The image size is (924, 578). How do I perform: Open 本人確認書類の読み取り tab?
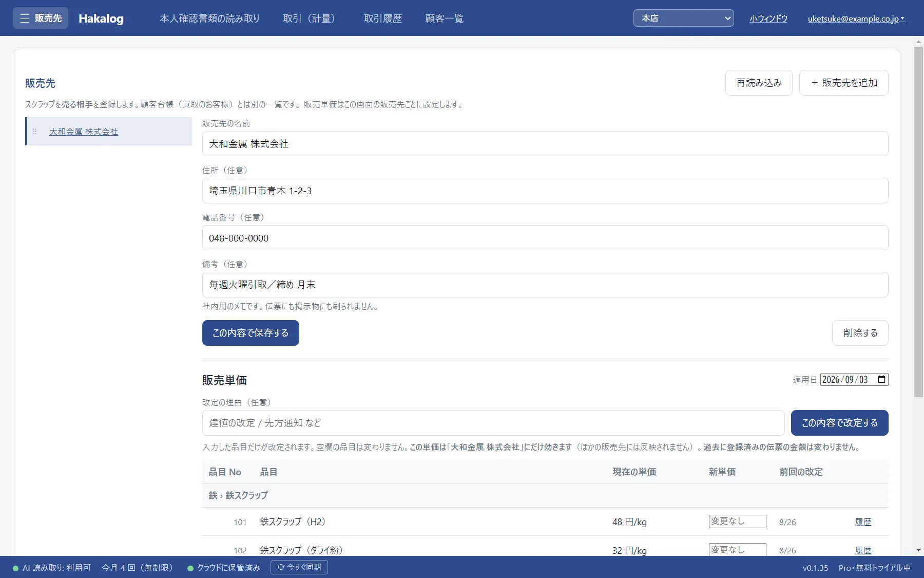[209, 18]
